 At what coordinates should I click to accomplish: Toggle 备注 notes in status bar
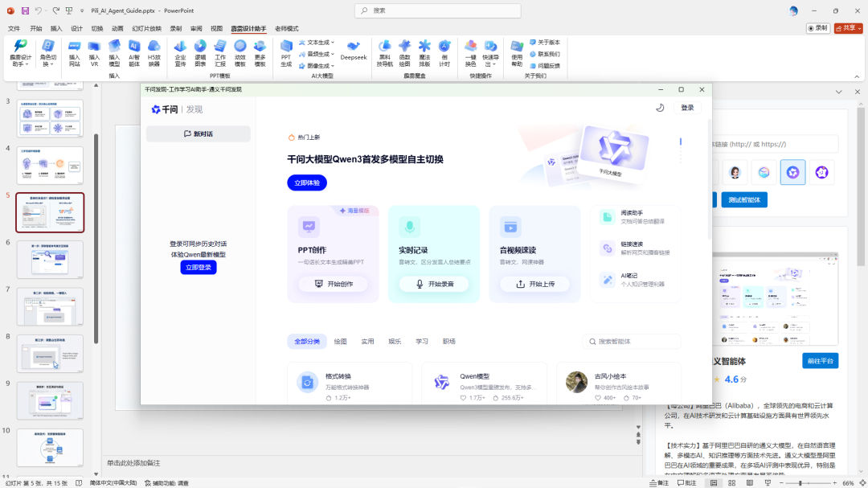(659, 483)
